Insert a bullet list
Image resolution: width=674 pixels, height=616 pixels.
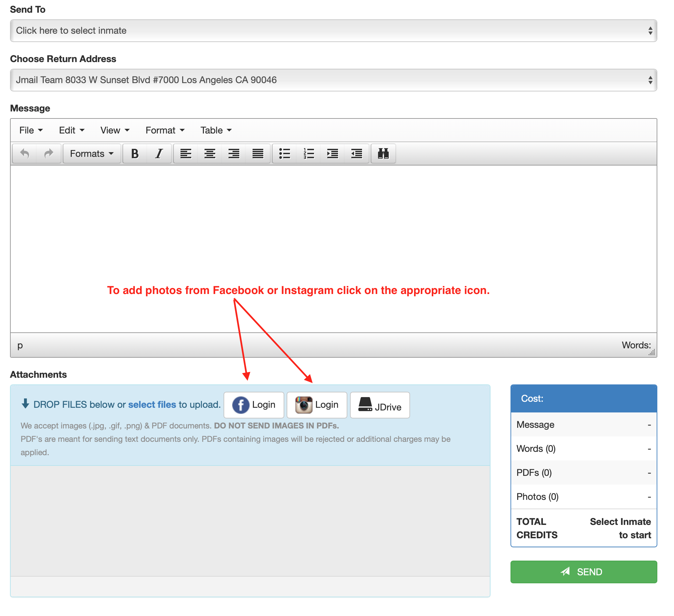(285, 154)
